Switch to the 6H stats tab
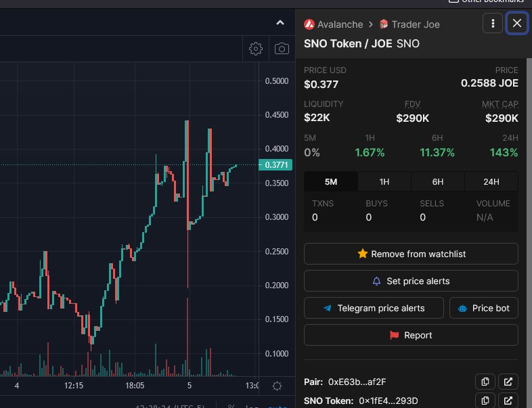 [438, 182]
